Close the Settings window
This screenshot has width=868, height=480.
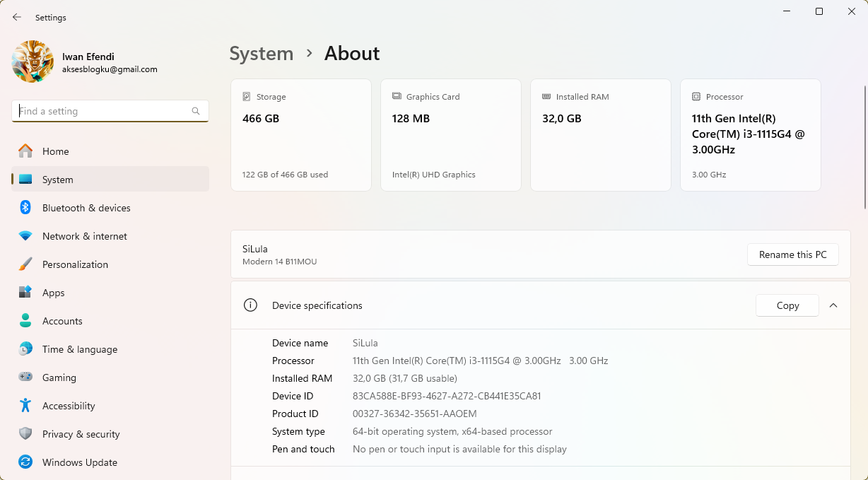(x=852, y=11)
